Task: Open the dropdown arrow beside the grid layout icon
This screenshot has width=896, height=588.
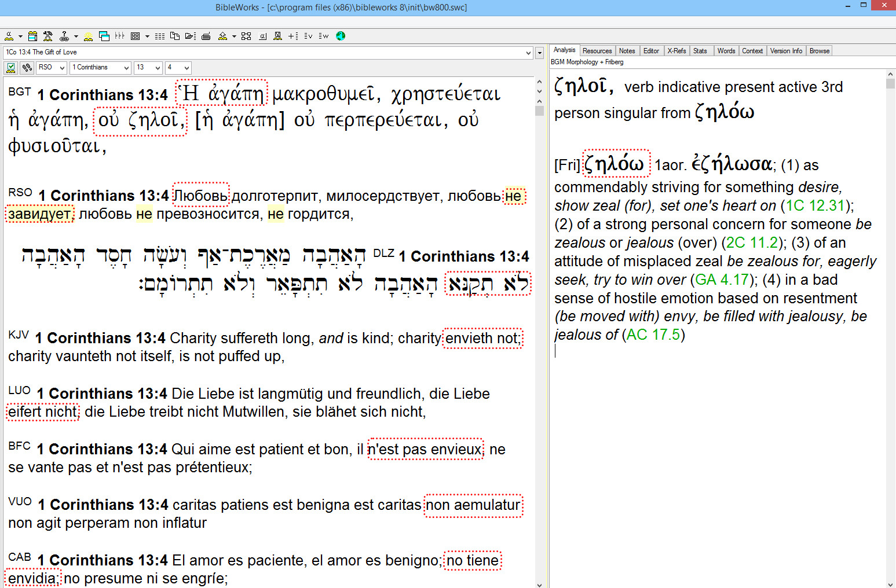Action: pos(147,36)
